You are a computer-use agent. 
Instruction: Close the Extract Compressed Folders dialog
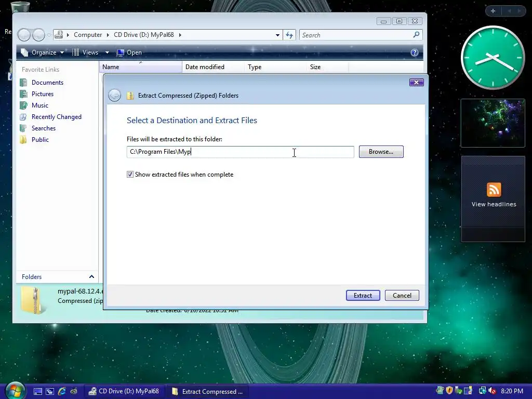tap(416, 83)
